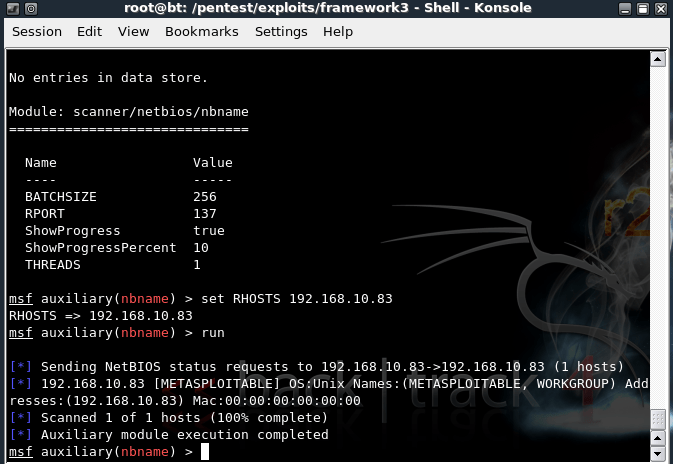Click the 'Sending NetBIOS status requests' line

[332, 367]
